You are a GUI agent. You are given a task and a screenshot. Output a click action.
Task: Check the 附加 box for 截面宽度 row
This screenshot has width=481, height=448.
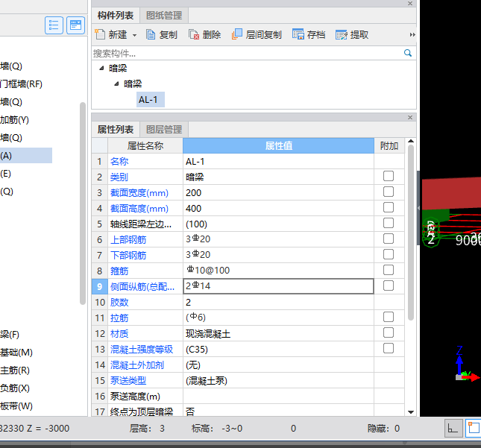389,192
